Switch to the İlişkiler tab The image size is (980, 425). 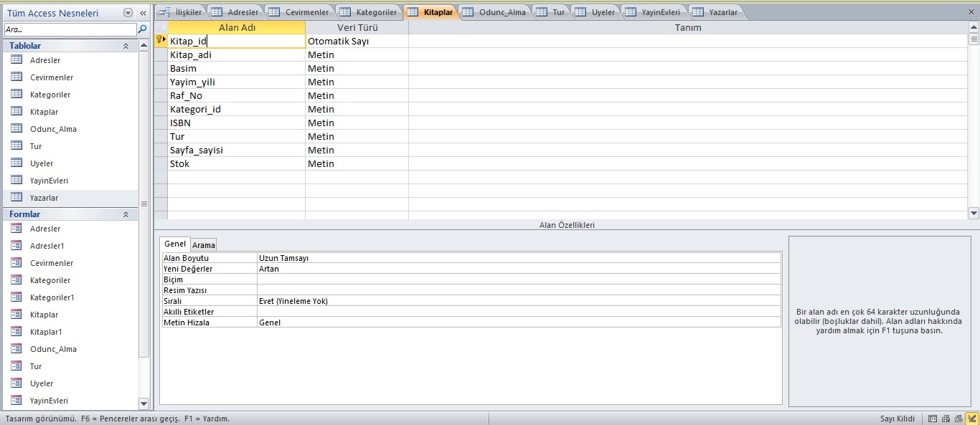(181, 12)
